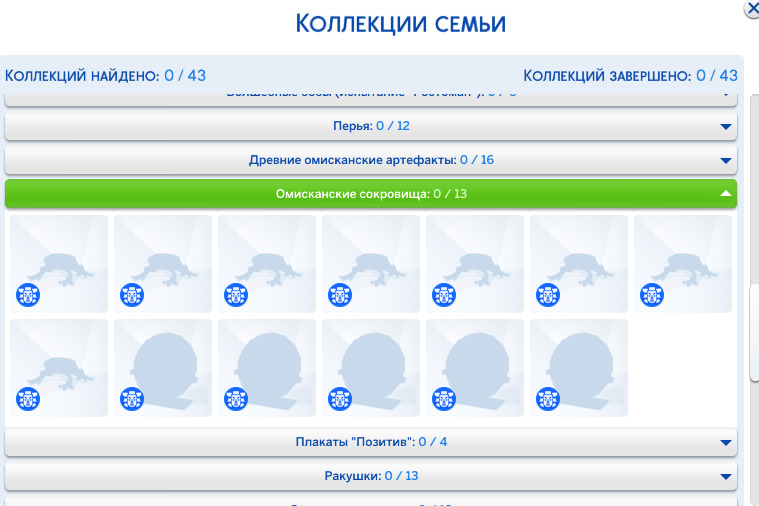
Task: Click pack badge on last round relic card
Action: (x=548, y=399)
